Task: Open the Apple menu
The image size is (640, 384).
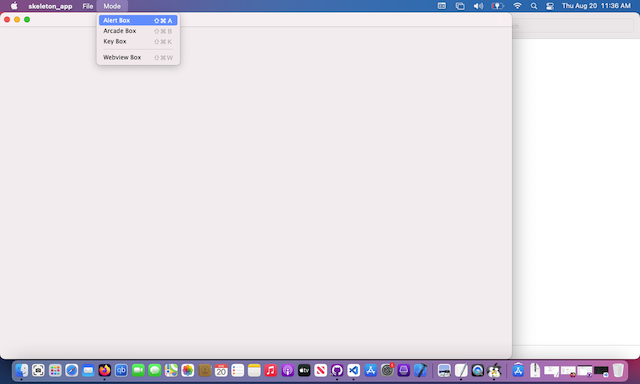Action: pos(14,6)
